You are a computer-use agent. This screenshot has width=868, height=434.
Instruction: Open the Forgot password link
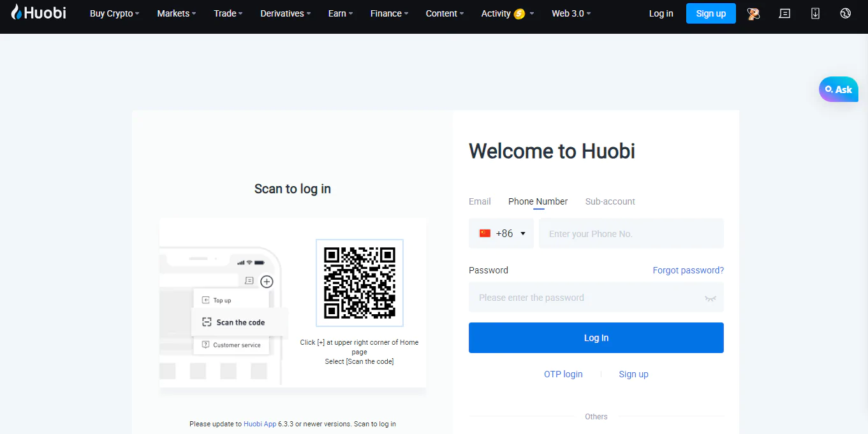688,270
